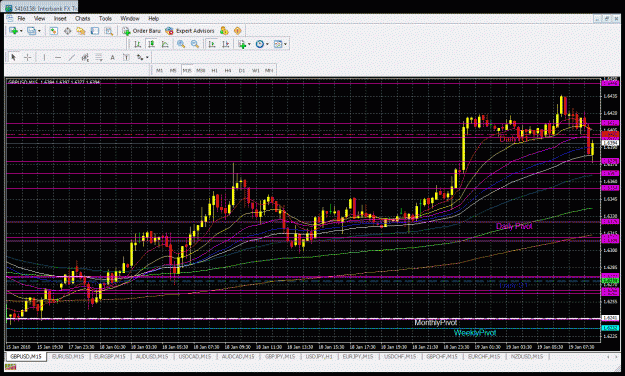Select the horizontal line tool
The width and height of the screenshot is (625, 376).
(58, 57)
